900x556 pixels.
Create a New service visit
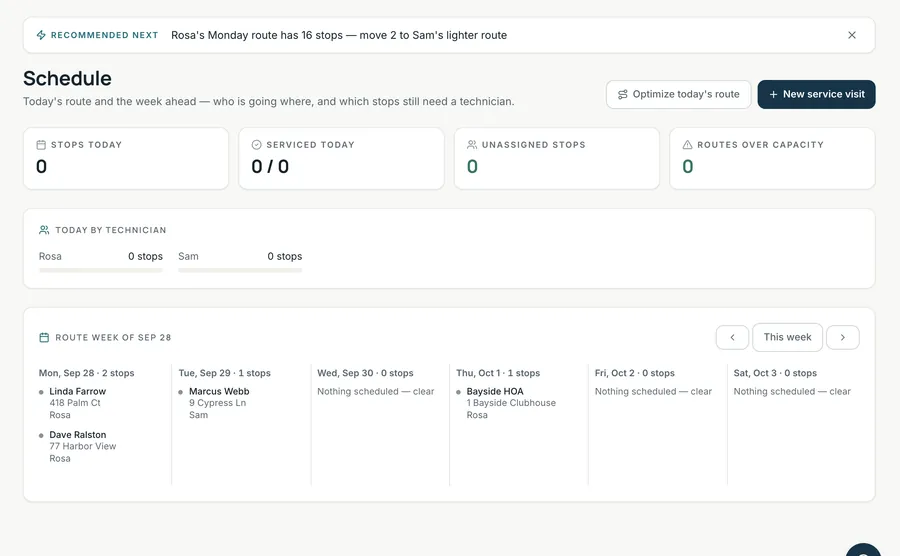click(816, 94)
